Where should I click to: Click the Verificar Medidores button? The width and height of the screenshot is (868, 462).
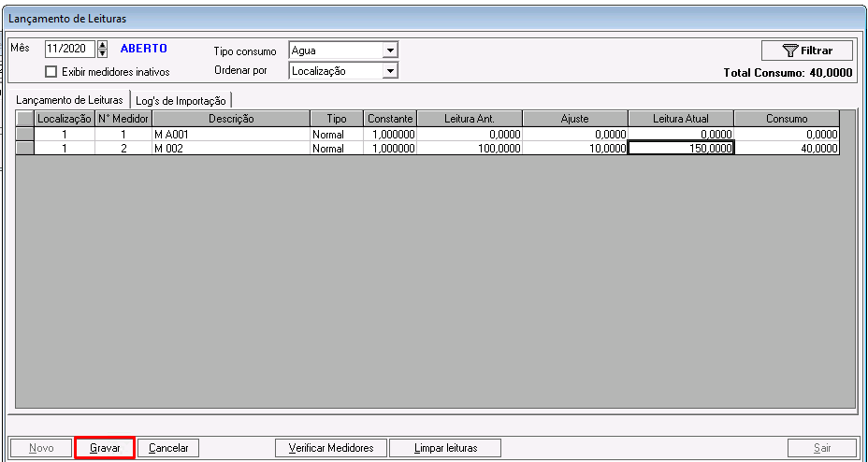coord(331,448)
